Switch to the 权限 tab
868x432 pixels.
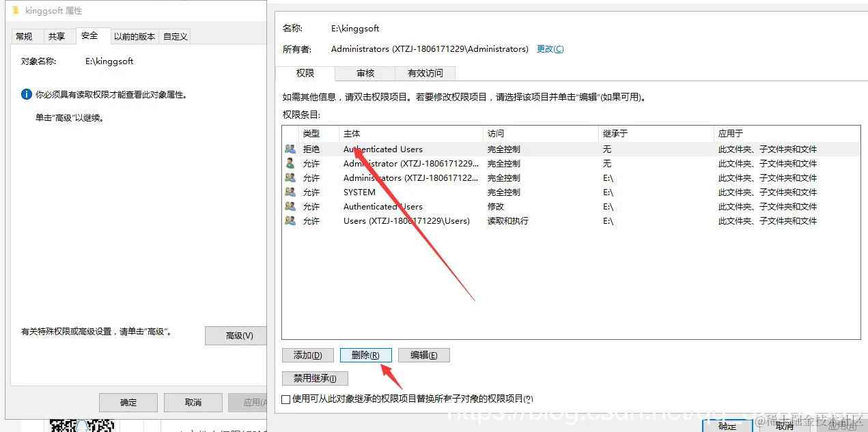(x=305, y=73)
